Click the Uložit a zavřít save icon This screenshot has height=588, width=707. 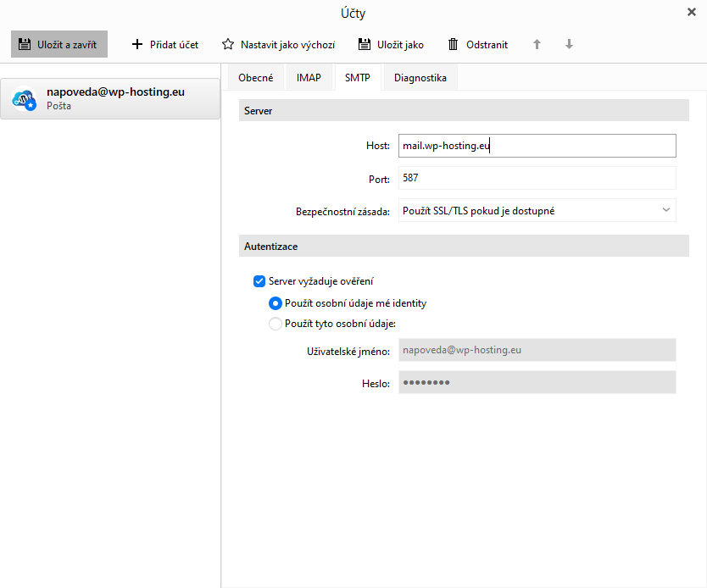click(25, 44)
